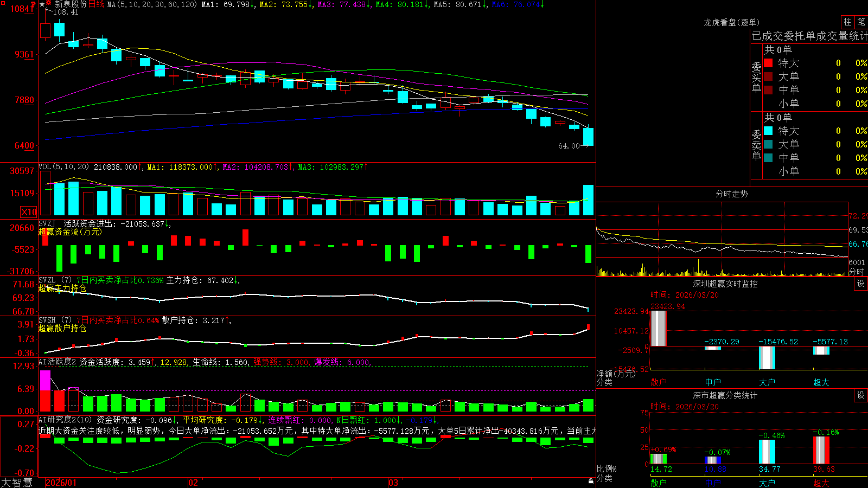Click the 2026/01 timeline date marker
Viewport: 868px width, 488px height.
(x=61, y=483)
